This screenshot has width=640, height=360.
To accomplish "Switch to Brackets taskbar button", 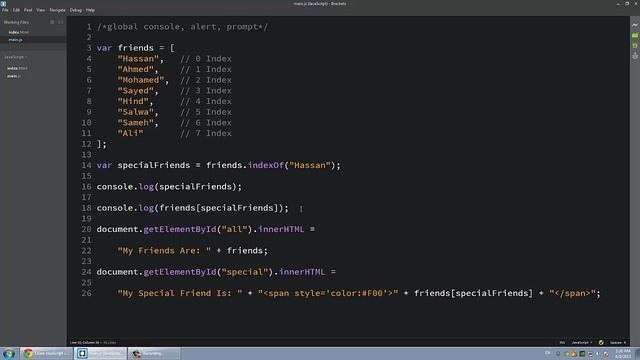I will [101, 353].
